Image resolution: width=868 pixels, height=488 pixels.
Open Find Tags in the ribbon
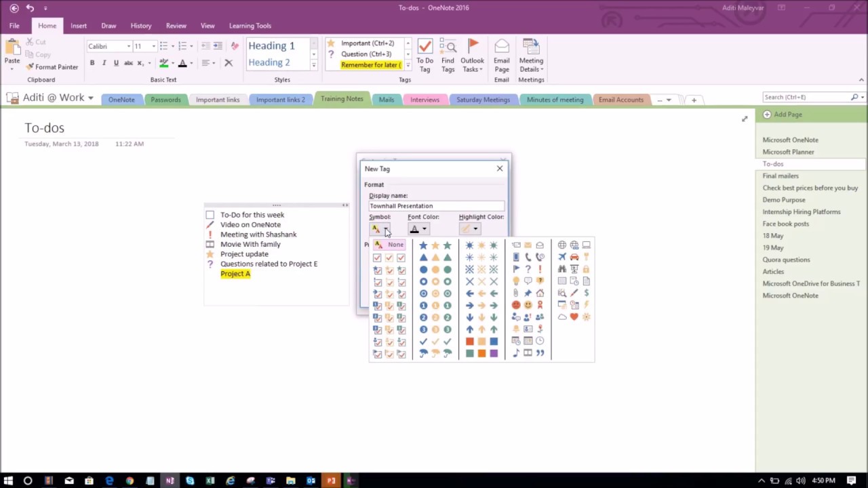click(x=448, y=56)
